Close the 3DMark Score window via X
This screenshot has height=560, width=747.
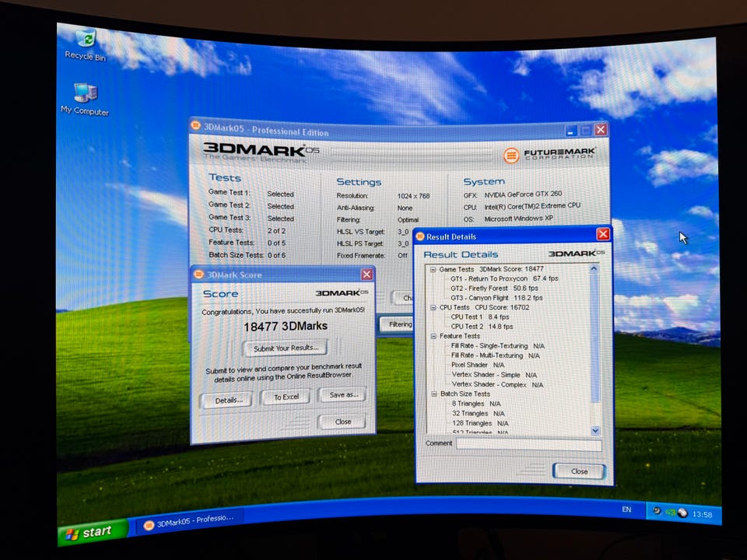[366, 275]
